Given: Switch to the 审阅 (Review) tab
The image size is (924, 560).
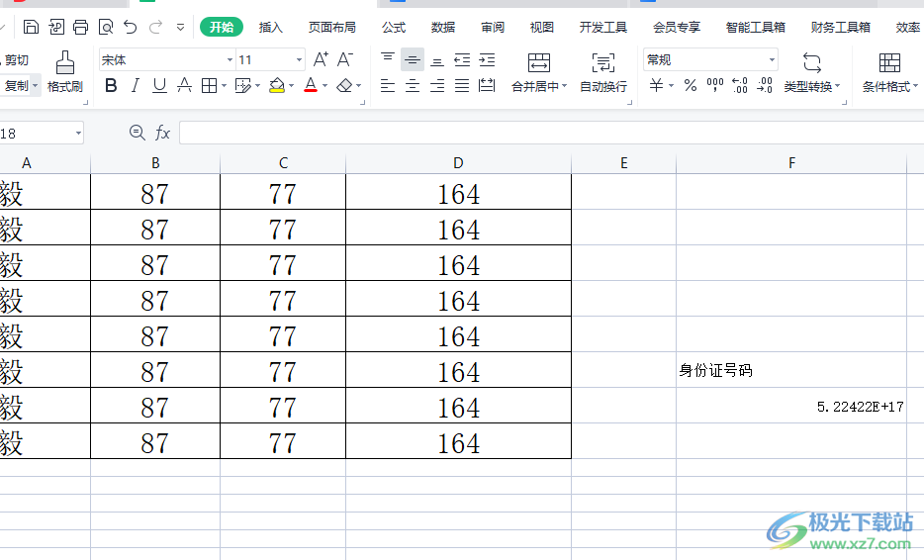Looking at the screenshot, I should 493,27.
